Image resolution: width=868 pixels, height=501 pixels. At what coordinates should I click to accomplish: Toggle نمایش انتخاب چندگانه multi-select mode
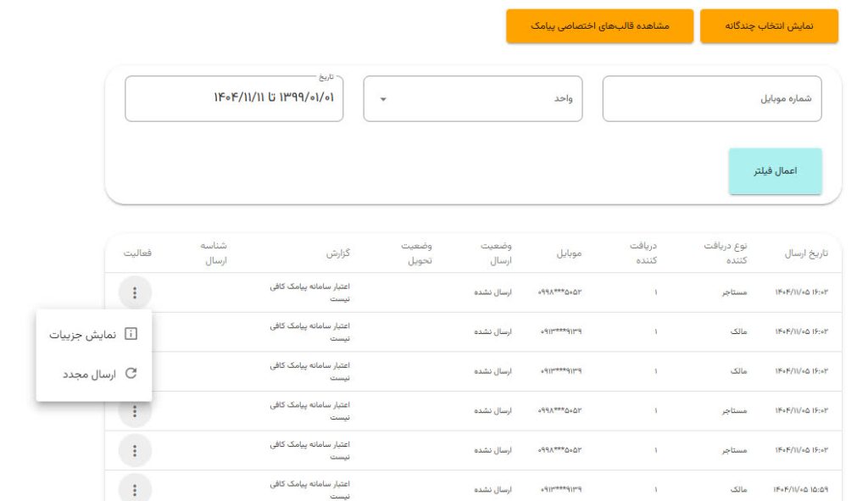(769, 26)
